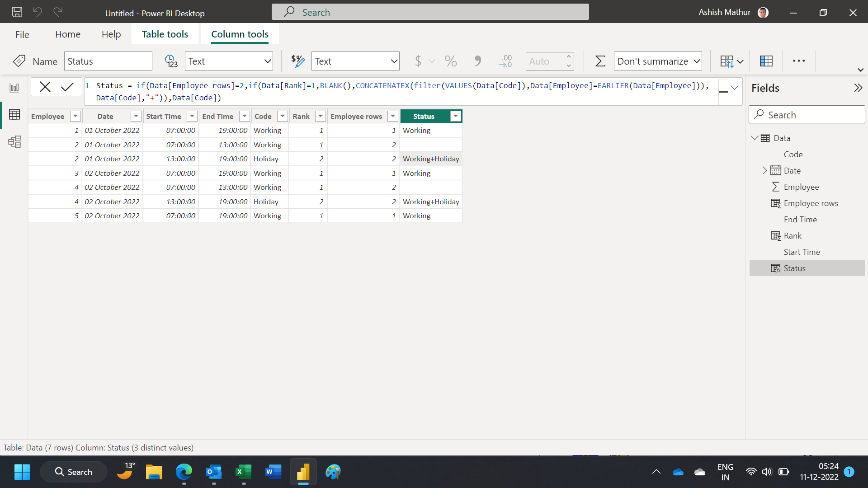
Task: Click the decimal places icon
Action: [505, 61]
